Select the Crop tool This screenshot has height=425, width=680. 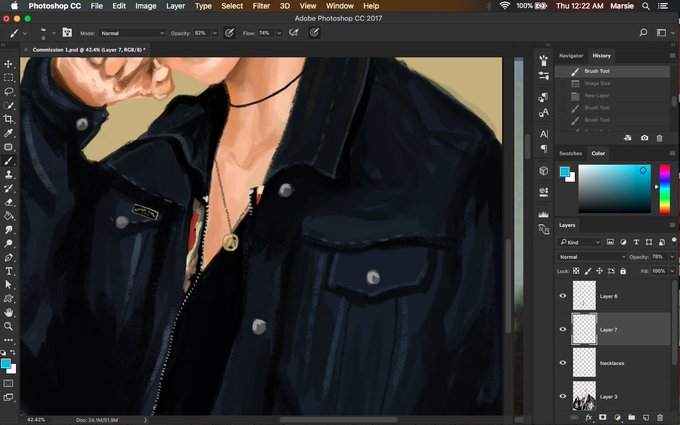point(8,119)
